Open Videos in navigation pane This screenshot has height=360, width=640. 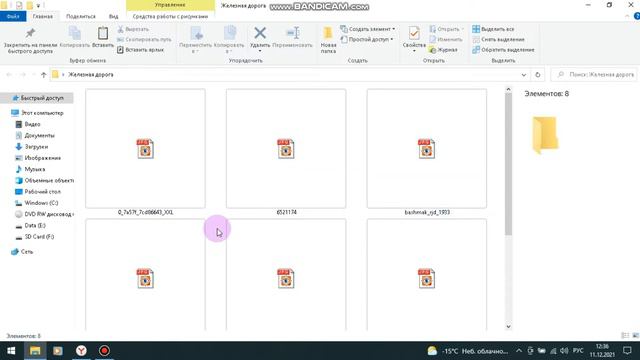pyautogui.click(x=28, y=124)
